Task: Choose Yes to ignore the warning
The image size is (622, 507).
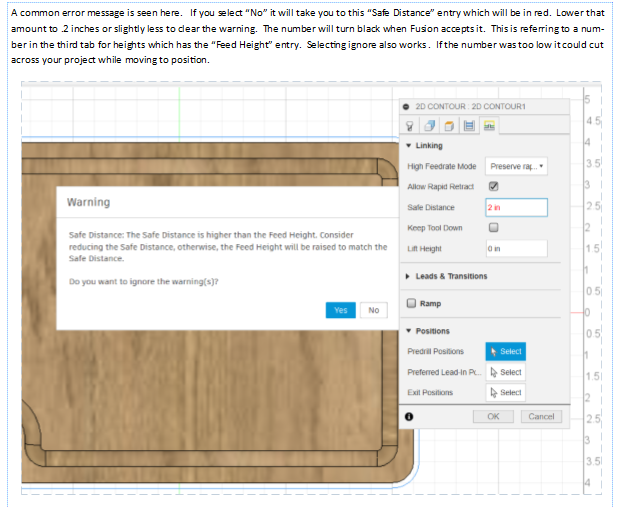Action: pyautogui.click(x=340, y=310)
